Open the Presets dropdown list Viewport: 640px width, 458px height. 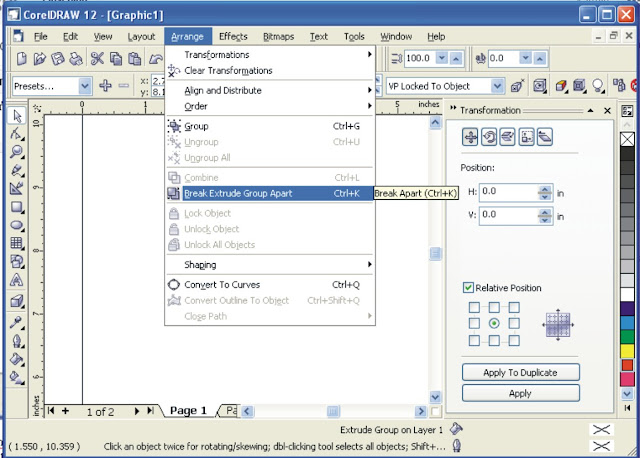point(84,86)
